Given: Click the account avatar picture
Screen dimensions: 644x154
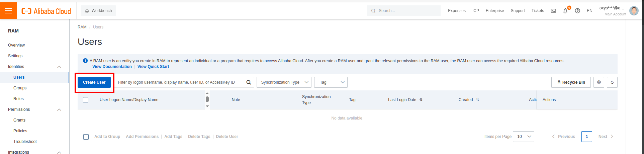Looking at the screenshot, I should tap(634, 11).
